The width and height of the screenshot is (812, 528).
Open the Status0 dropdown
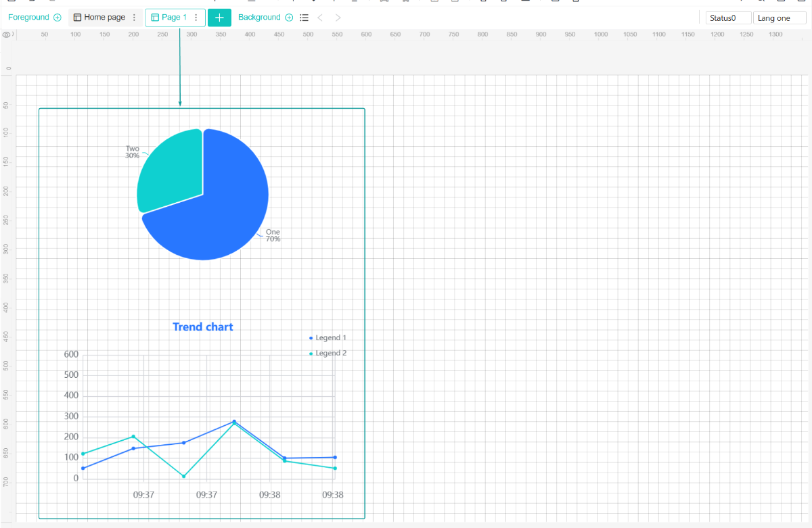coord(728,18)
